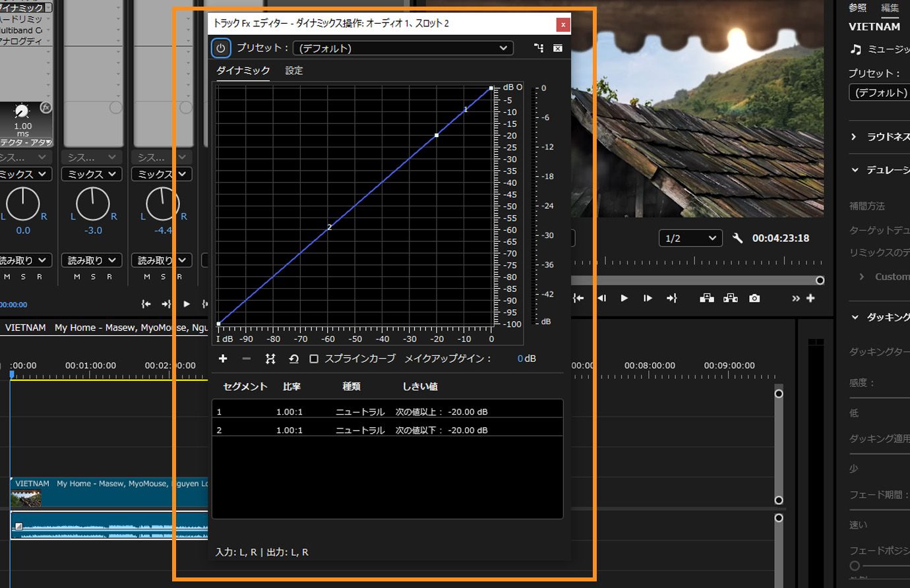The image size is (910, 588).
Task: Click the Lift icon in transport controls
Action: [706, 298]
